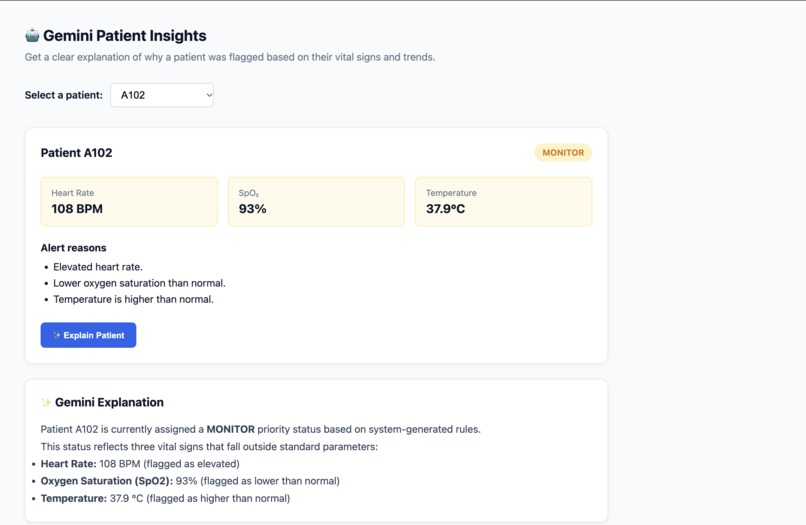The width and height of the screenshot is (806, 525).
Task: Click the bold MONITOR word in explanation
Action: click(x=230, y=429)
